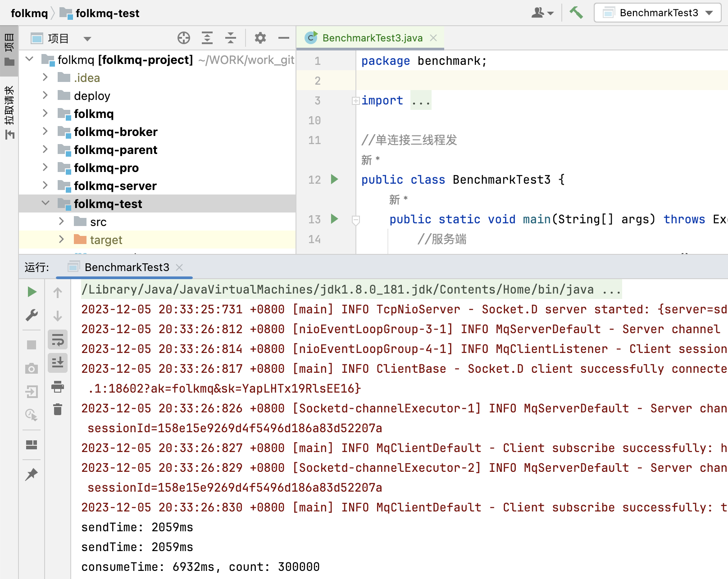This screenshot has height=579, width=728.
Task: Close the BenchmarkTest3.java editor tab
Action: (x=433, y=38)
